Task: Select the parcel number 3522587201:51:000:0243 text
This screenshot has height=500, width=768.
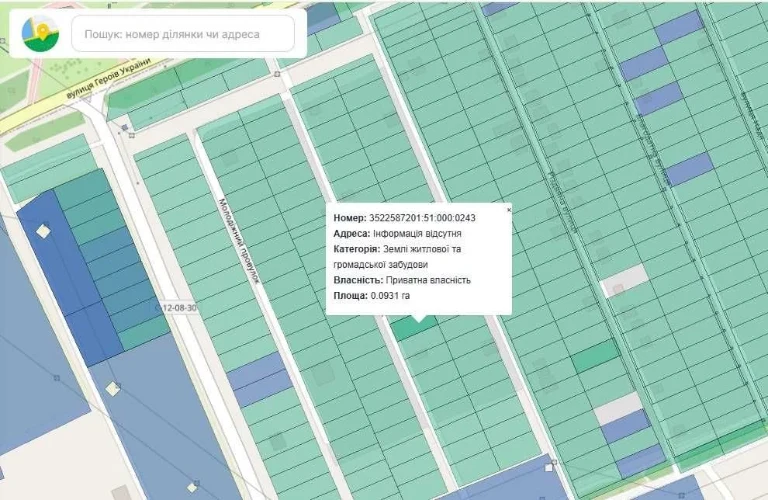Action: (x=422, y=218)
